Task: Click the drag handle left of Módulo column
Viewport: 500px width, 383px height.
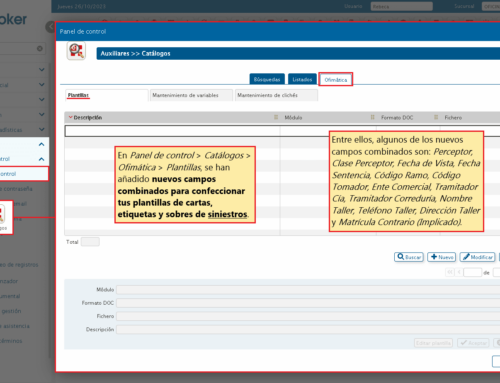Action: pyautogui.click(x=276, y=117)
